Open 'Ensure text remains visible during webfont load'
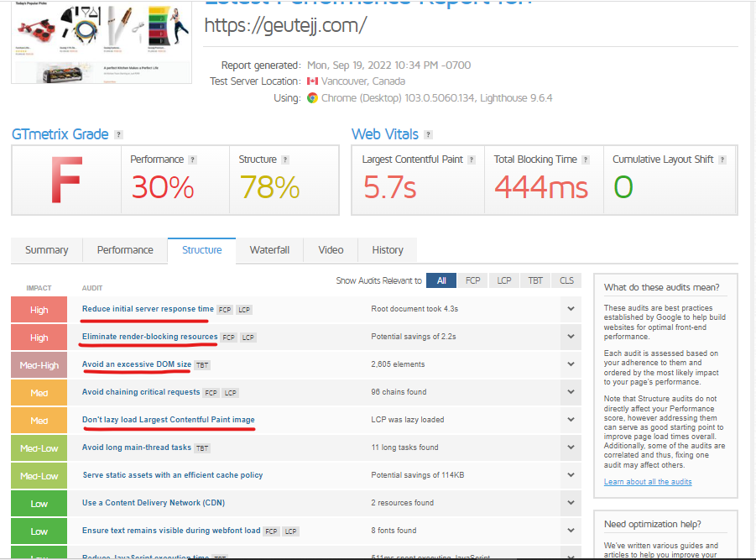 click(171, 531)
